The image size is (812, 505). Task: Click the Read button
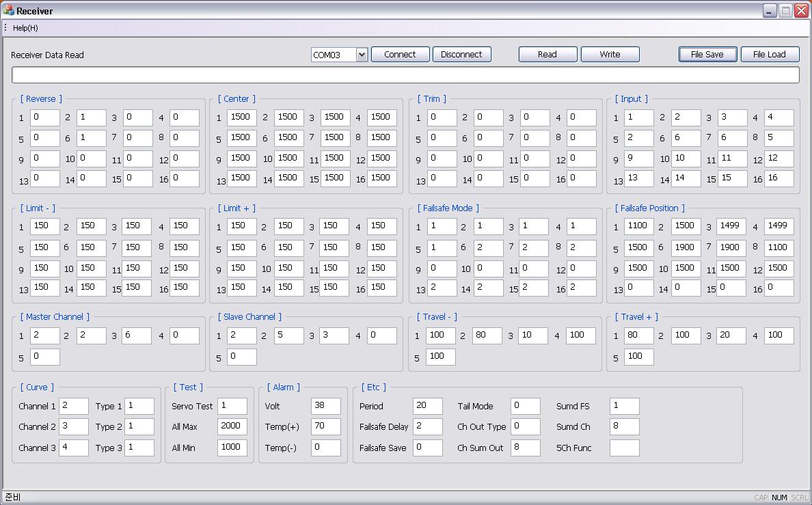(x=547, y=55)
